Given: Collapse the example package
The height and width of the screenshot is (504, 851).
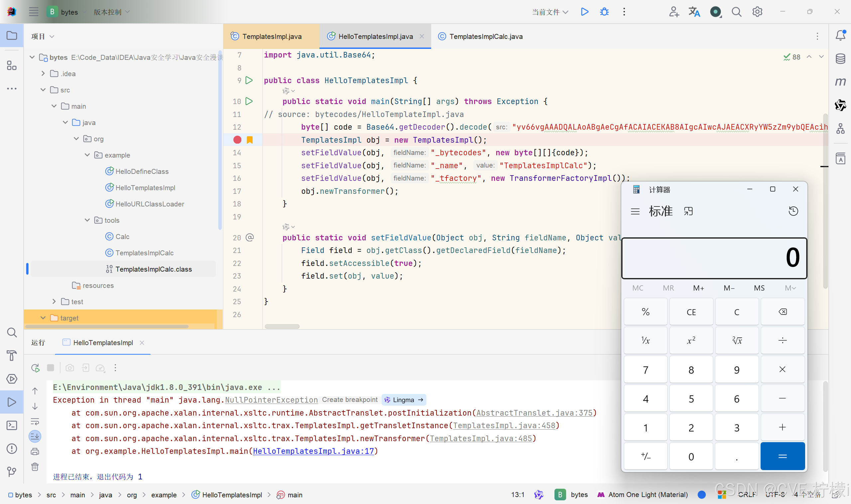Looking at the screenshot, I should click(87, 155).
